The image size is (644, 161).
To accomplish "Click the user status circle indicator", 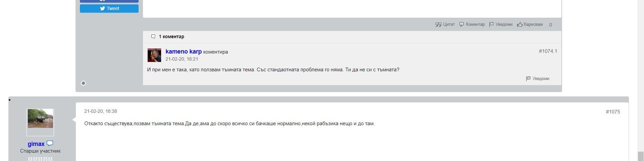I will click(x=84, y=83).
